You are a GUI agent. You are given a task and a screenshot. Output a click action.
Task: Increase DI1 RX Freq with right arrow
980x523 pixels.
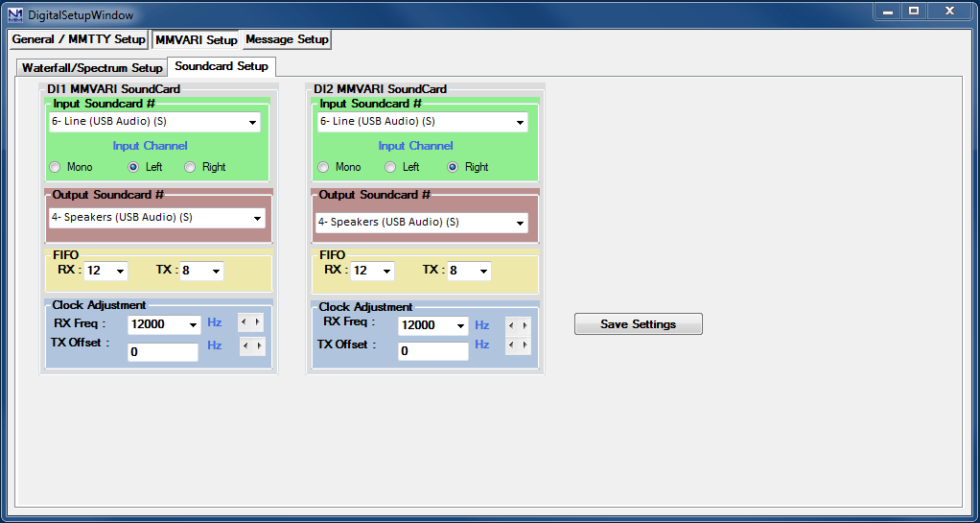[x=258, y=322]
